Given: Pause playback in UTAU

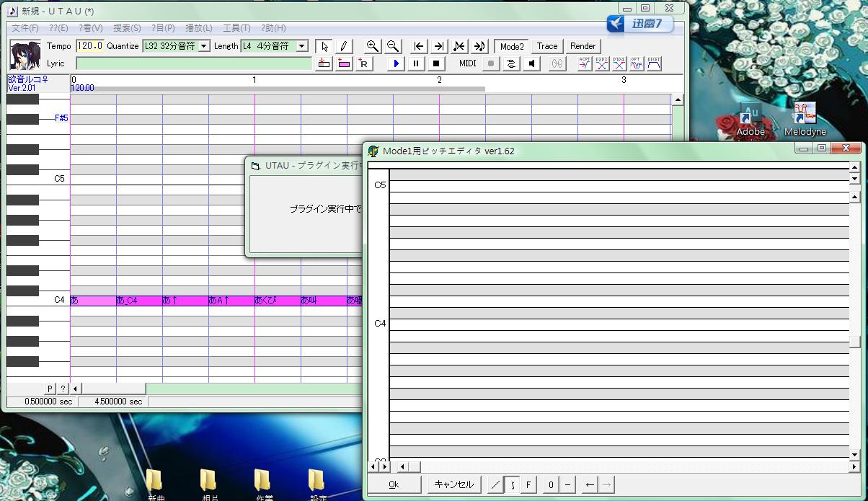Looking at the screenshot, I should coord(416,63).
